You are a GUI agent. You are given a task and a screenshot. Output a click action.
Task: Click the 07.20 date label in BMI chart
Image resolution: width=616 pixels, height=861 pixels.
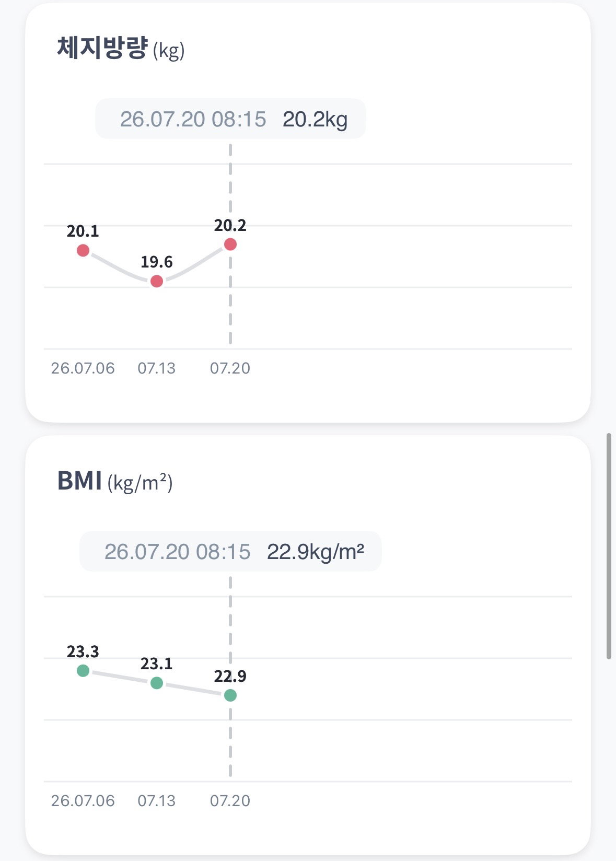(x=230, y=801)
